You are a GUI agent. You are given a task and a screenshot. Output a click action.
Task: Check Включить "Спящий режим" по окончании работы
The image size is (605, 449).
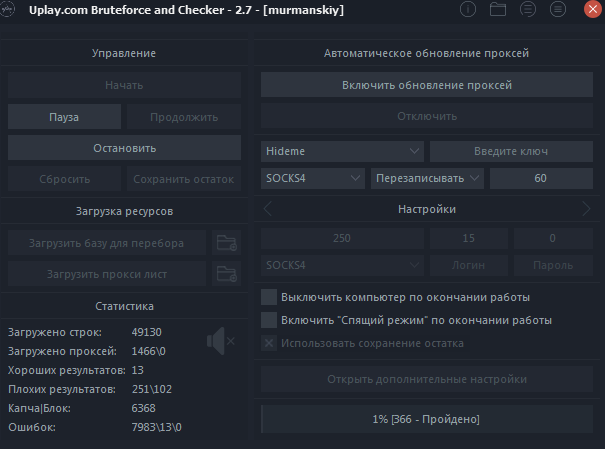269,320
